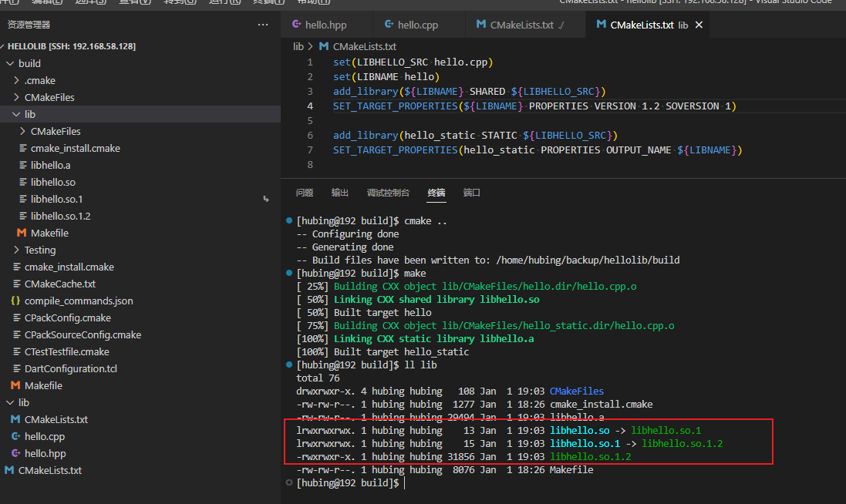
Task: Switch to the 调试控制台 (Debug Console) tab
Action: point(388,193)
